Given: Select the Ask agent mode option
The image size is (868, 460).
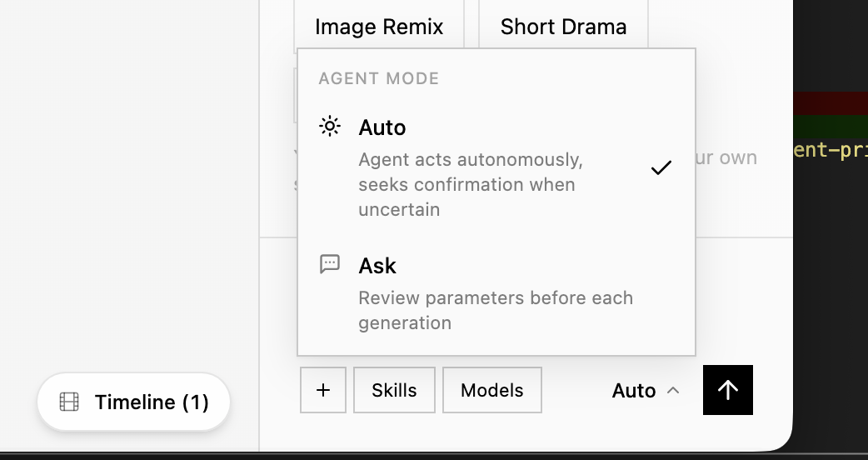Looking at the screenshot, I should pyautogui.click(x=496, y=293).
